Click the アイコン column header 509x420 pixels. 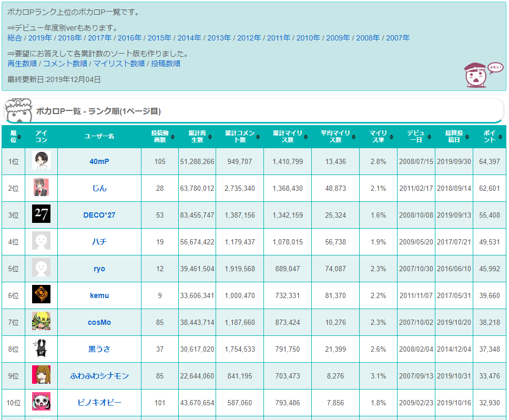point(41,137)
